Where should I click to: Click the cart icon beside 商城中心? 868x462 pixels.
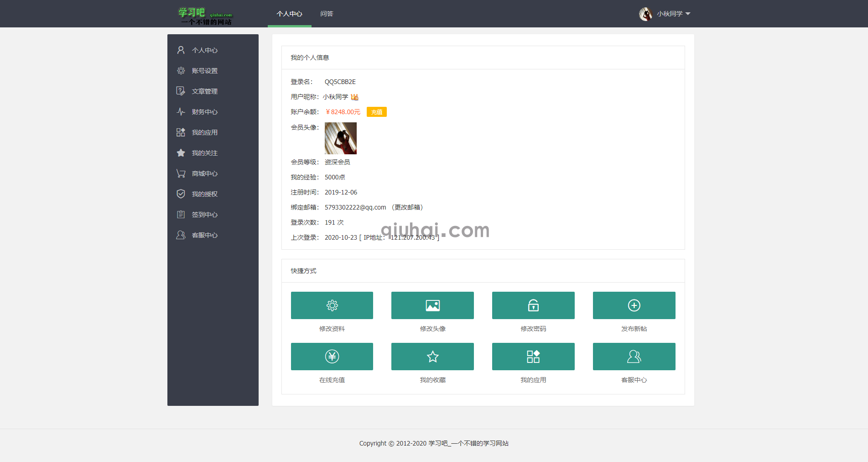pos(181,173)
